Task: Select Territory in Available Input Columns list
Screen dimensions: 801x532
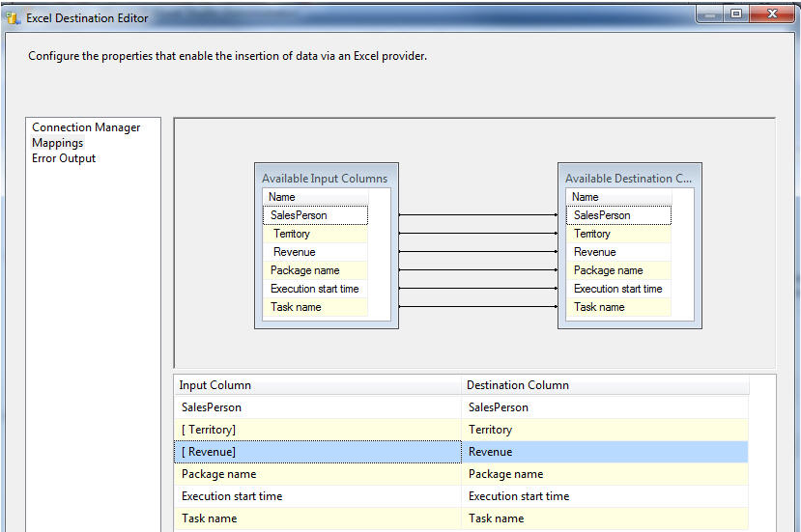Action: (x=292, y=234)
